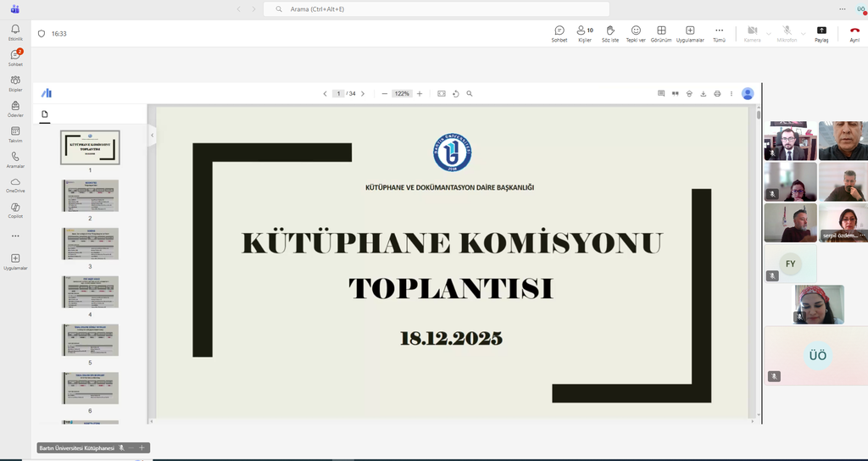
Task: Collapse the PDF thumbnail sidebar
Action: tap(152, 135)
